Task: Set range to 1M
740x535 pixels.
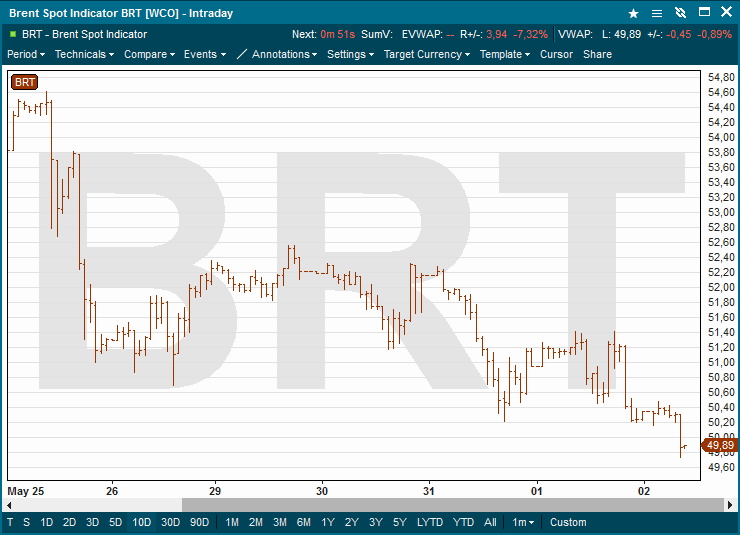Action: 232,522
